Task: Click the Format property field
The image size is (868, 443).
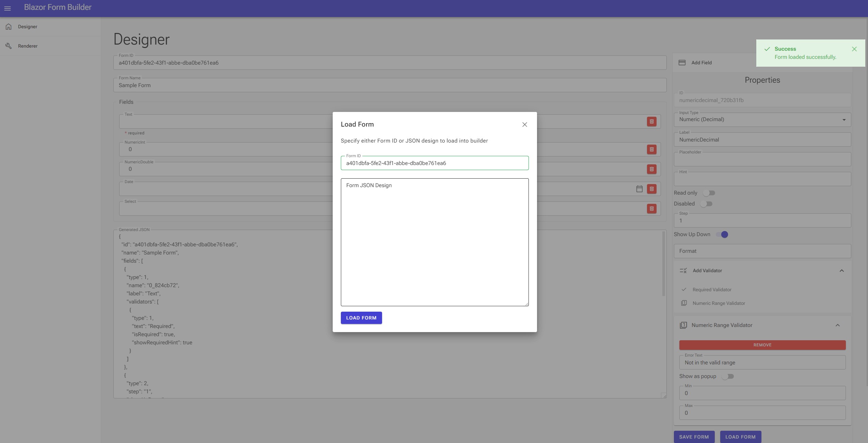Action: pyautogui.click(x=762, y=251)
